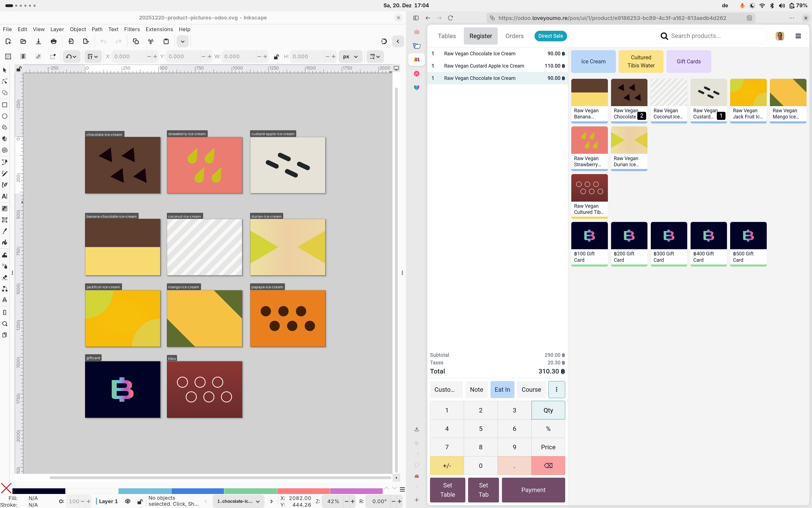Viewport: 812px width, 508px height.
Task: Open the Extensions menu
Action: coord(159,29)
